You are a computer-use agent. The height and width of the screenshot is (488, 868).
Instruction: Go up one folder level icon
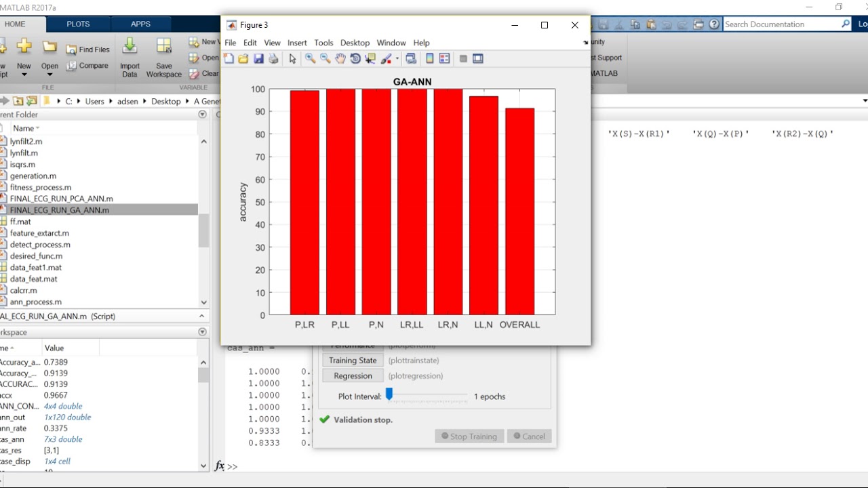(x=18, y=101)
